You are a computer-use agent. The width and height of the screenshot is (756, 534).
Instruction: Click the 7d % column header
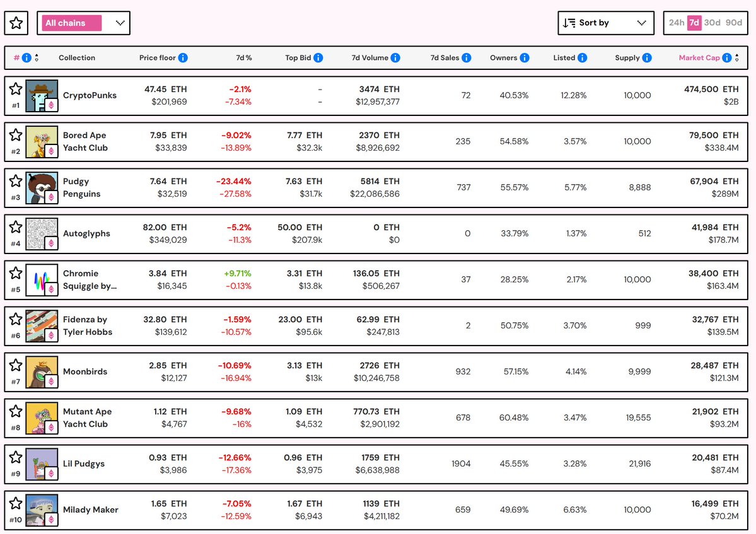pos(244,58)
